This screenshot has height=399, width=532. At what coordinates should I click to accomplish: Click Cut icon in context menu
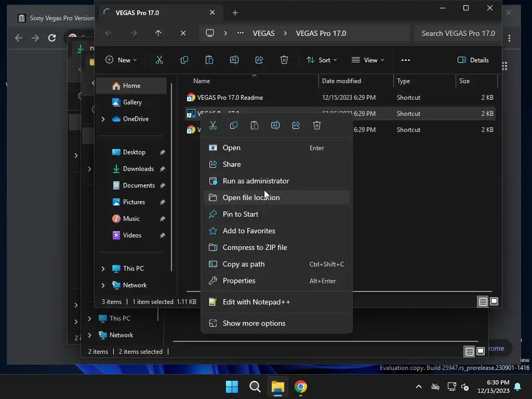pos(212,126)
